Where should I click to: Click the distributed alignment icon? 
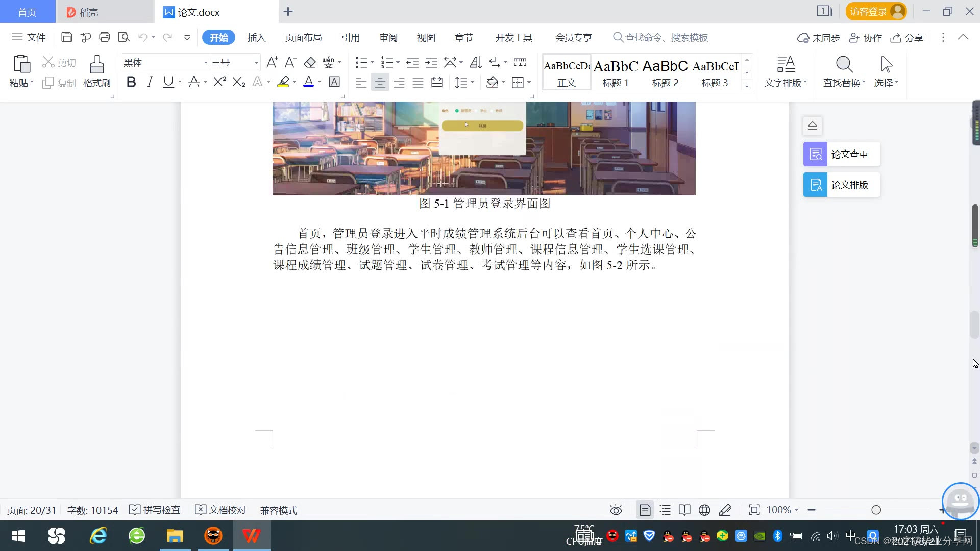pyautogui.click(x=437, y=82)
